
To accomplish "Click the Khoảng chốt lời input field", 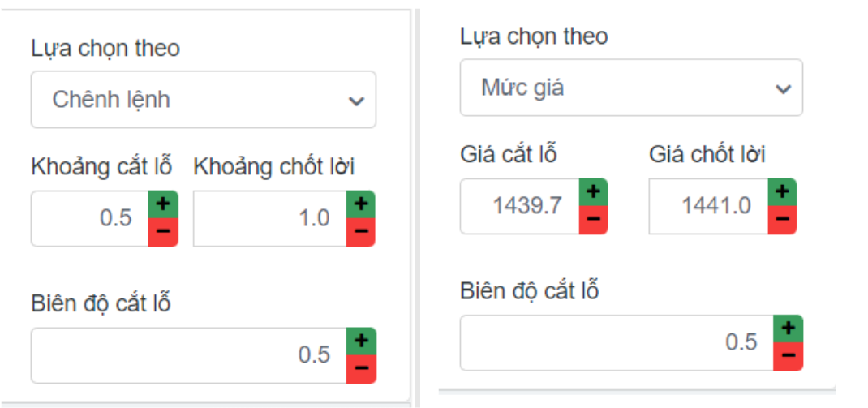I will click(x=270, y=218).
